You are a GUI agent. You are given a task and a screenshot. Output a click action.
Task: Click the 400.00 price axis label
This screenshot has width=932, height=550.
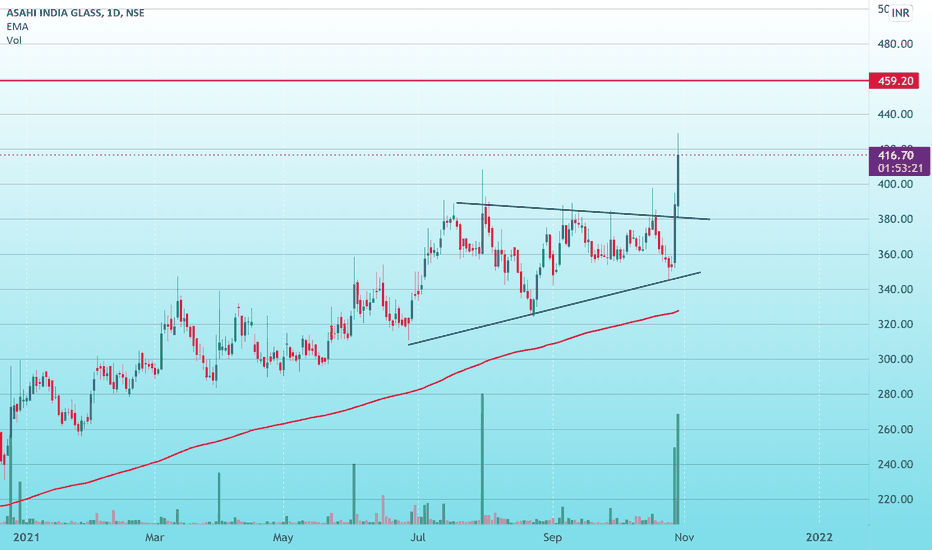[895, 184]
